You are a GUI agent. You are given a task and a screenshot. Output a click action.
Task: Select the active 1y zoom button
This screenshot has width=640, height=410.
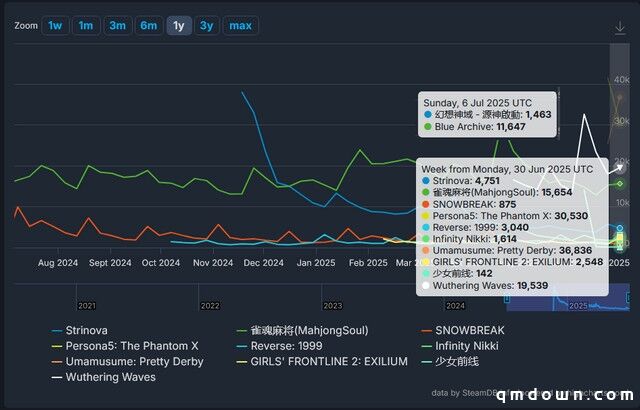click(179, 26)
